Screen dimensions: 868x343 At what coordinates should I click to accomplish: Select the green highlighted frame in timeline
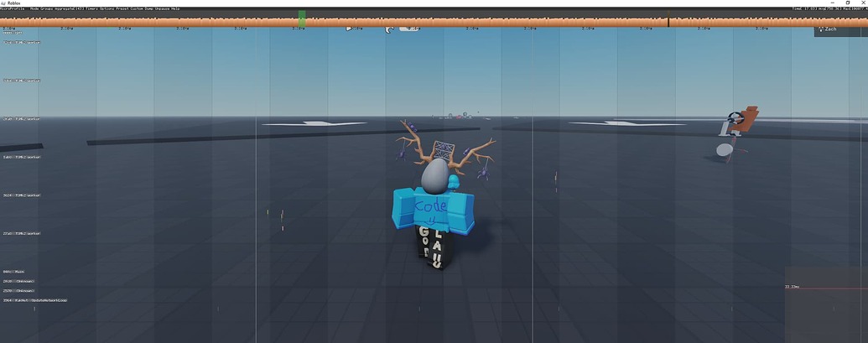pyautogui.click(x=302, y=18)
